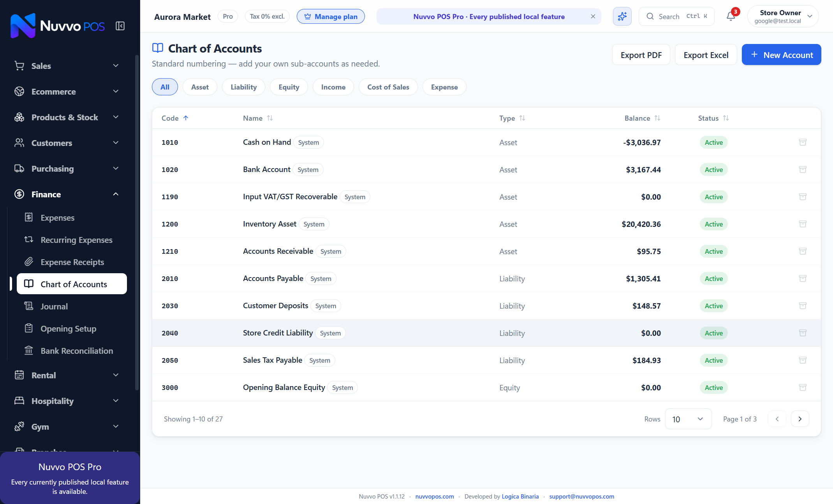Filter accounts by Liability
The image size is (833, 504).
pos(243,87)
